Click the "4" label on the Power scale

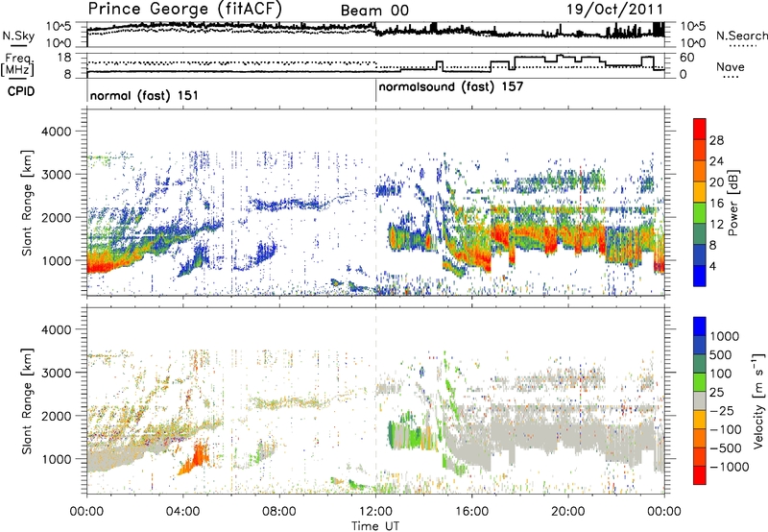713,267
